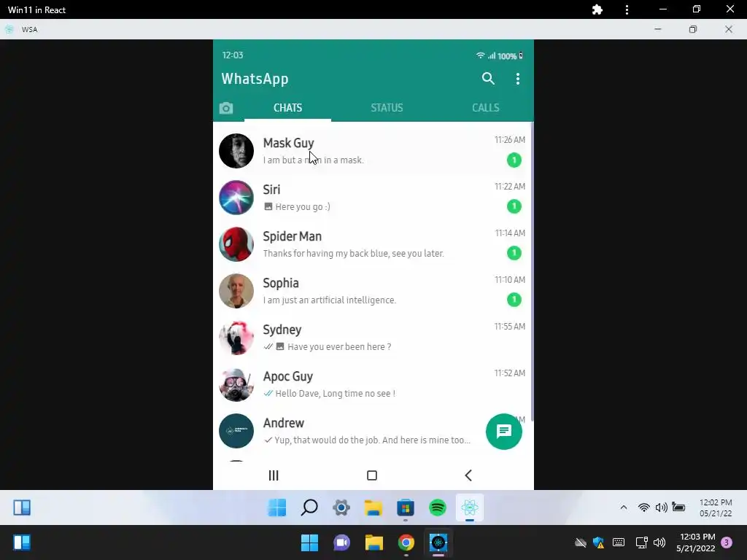The width and height of the screenshot is (747, 560).
Task: Close the WSA window
Action: [x=729, y=29]
